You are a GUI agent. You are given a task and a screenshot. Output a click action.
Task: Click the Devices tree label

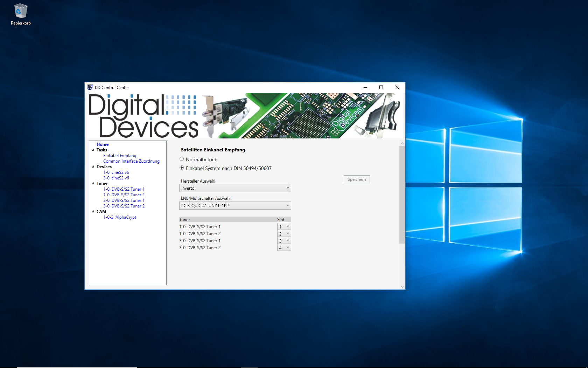click(104, 167)
